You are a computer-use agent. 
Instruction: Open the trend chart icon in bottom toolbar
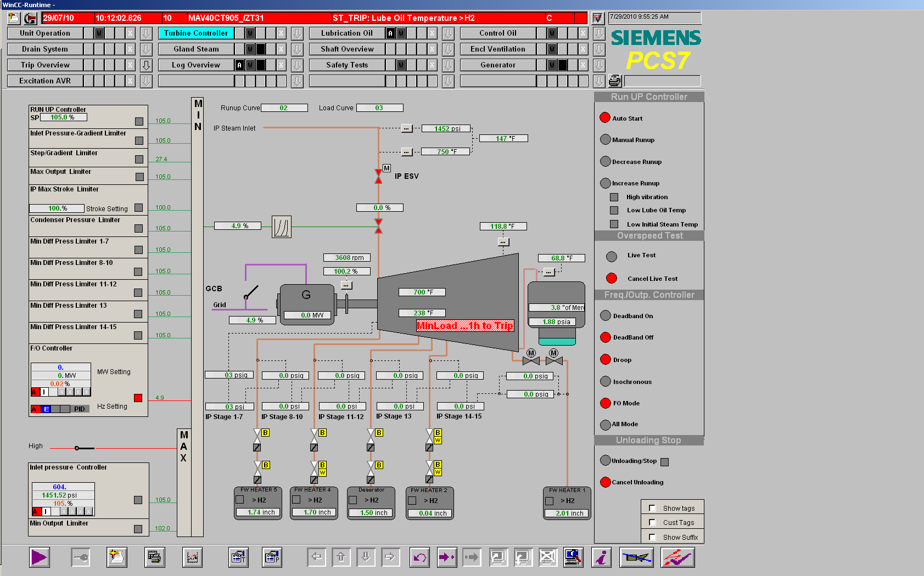[x=192, y=557]
